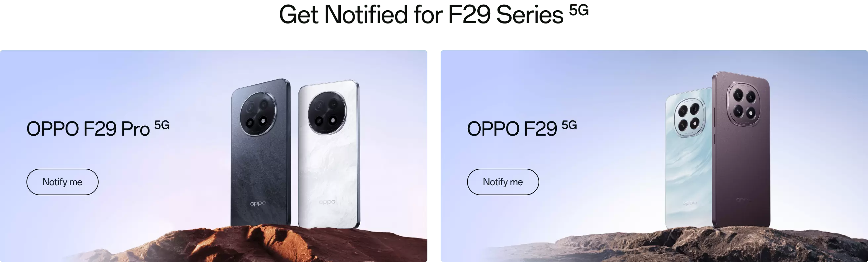Viewport: 868px width, 262px height.
Task: Click the oppo logo on the white phone
Action: (x=327, y=202)
